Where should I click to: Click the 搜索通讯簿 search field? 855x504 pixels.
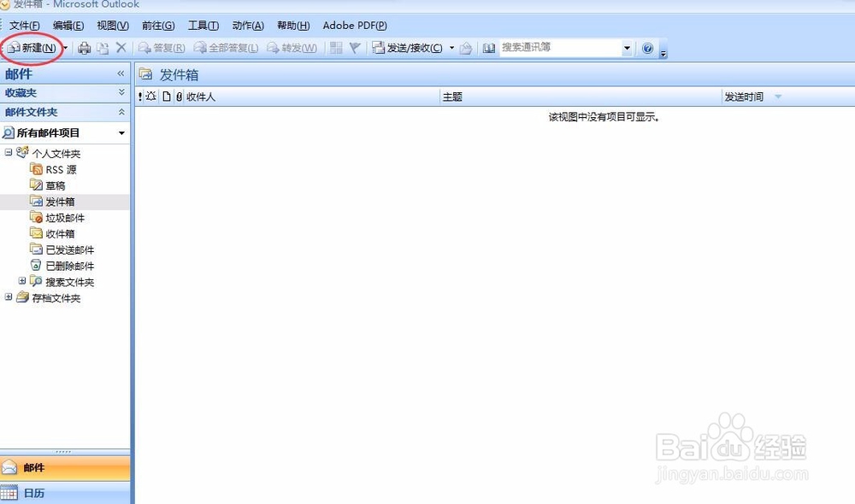click(561, 47)
